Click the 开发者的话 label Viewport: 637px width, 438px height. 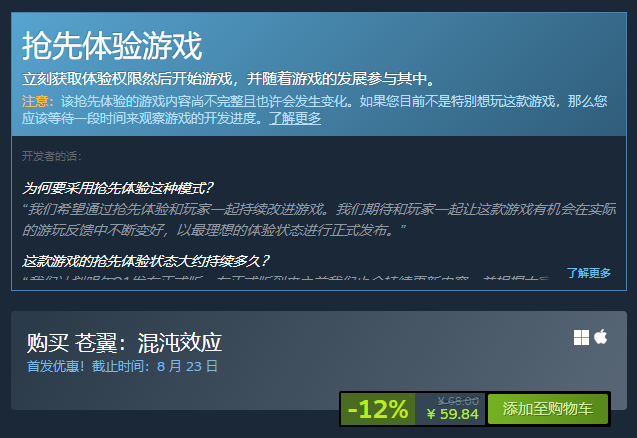coord(52,156)
